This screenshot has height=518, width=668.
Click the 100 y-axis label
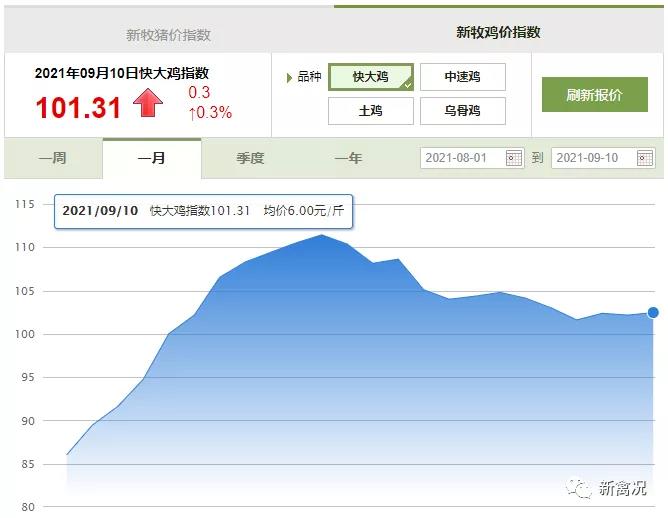[x=25, y=334]
